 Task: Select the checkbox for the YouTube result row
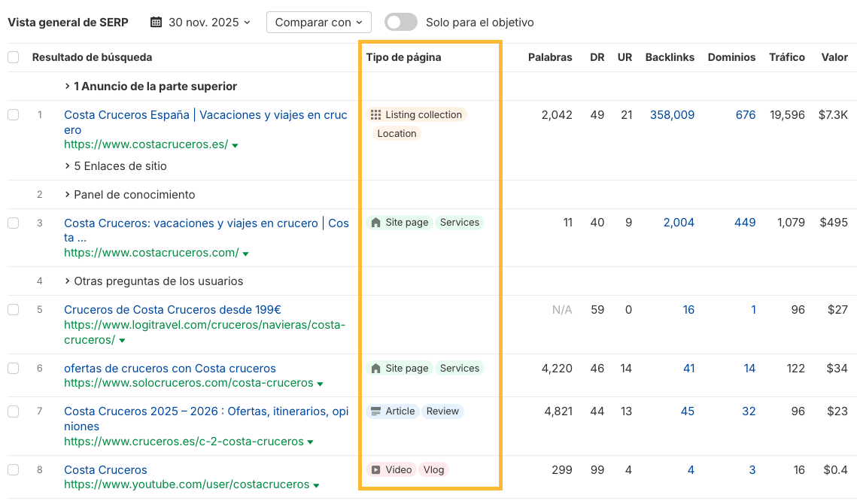[x=13, y=470]
